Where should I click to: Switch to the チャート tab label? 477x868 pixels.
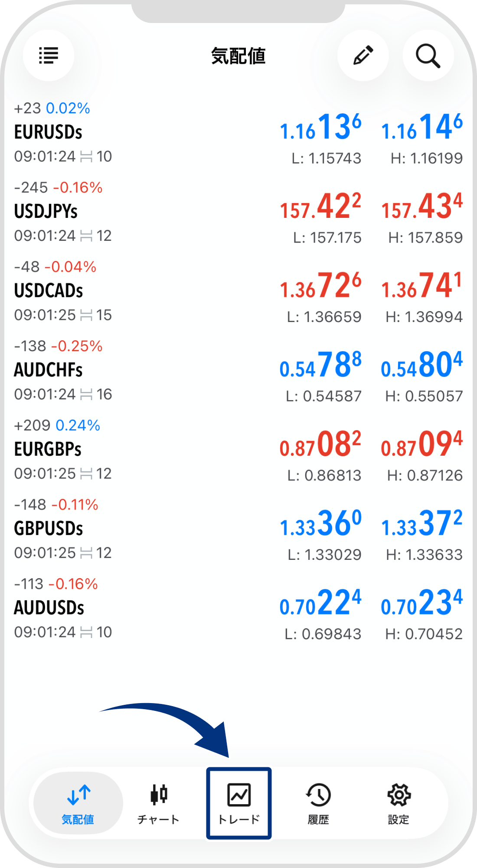pyautogui.click(x=159, y=819)
